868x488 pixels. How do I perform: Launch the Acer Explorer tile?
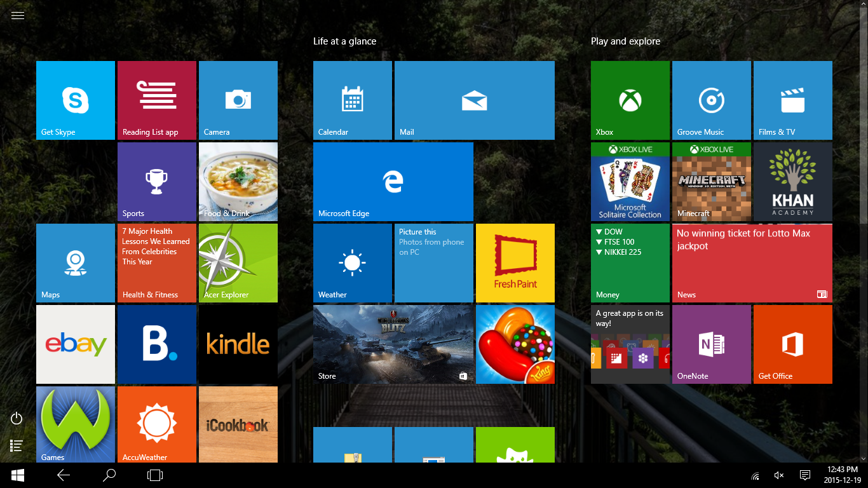238,263
